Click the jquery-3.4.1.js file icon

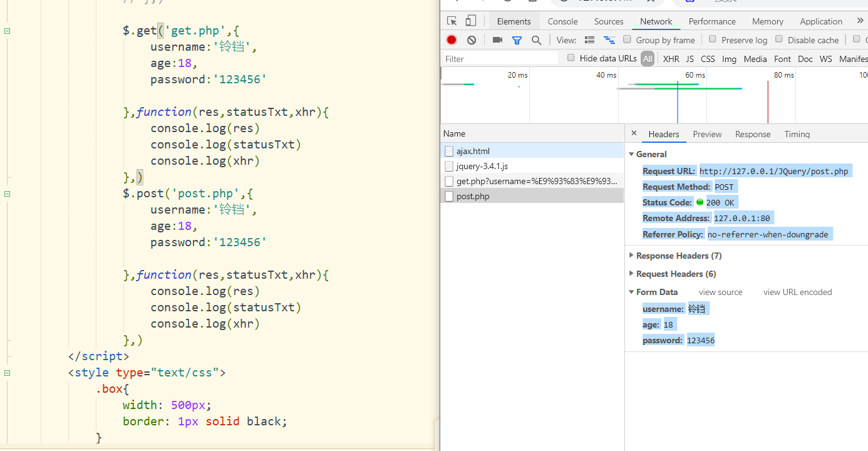tap(449, 166)
